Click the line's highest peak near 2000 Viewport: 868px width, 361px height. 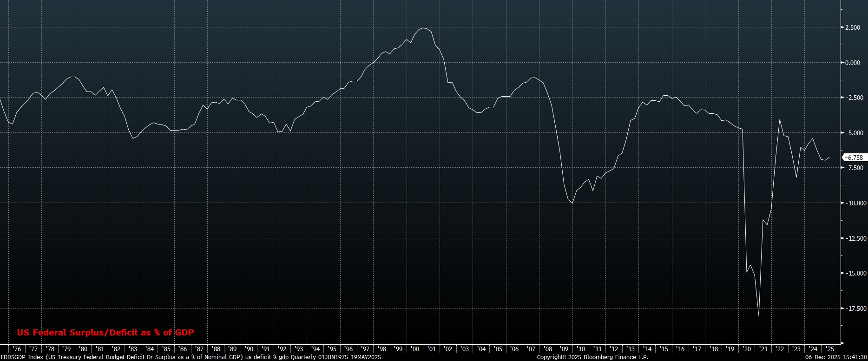pyautogui.click(x=423, y=28)
